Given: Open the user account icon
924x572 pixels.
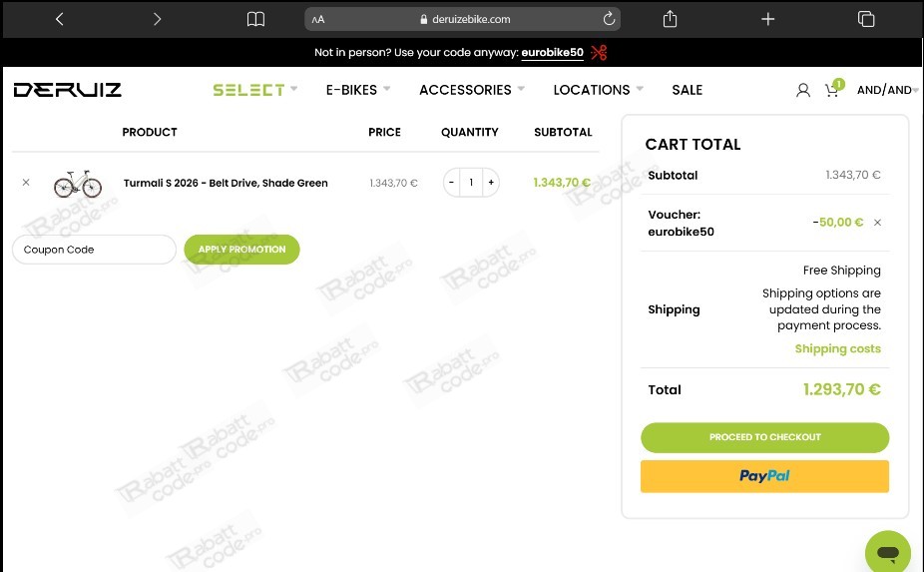Looking at the screenshot, I should click(802, 90).
